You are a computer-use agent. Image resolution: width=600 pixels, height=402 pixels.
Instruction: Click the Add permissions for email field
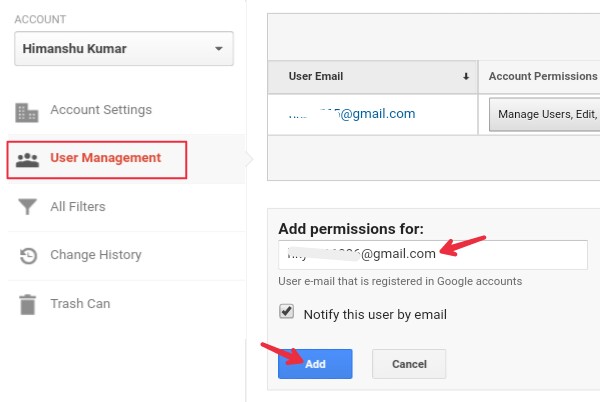pyautogui.click(x=433, y=255)
